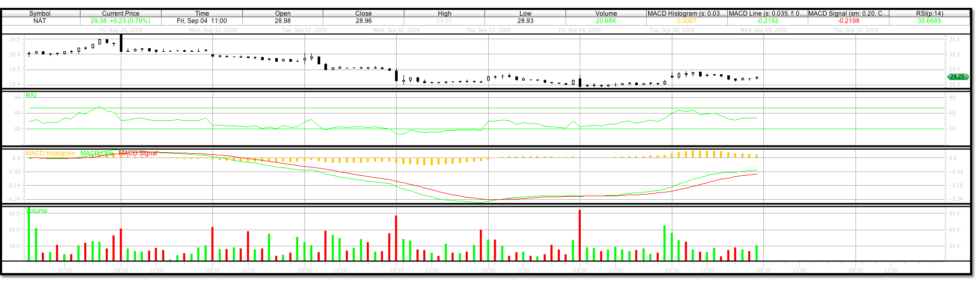Click the Open value 28.98 cell
The image size is (980, 283).
(283, 21)
